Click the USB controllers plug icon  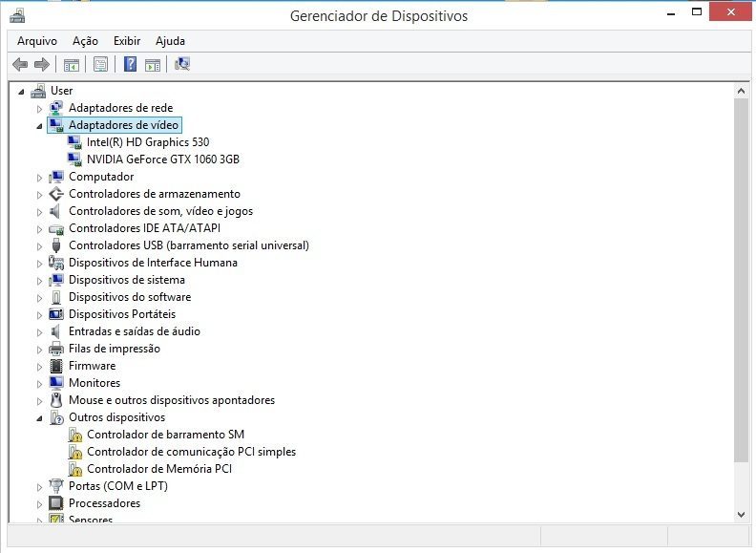click(56, 245)
